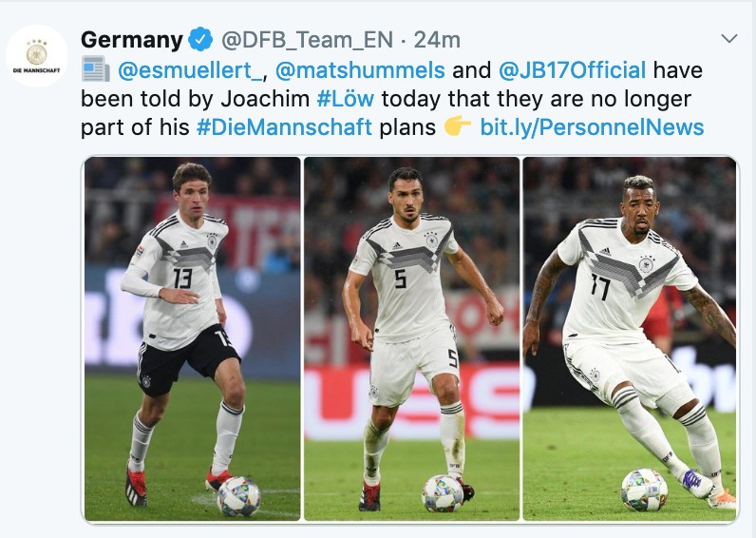Click the tweet body text

coord(392,99)
